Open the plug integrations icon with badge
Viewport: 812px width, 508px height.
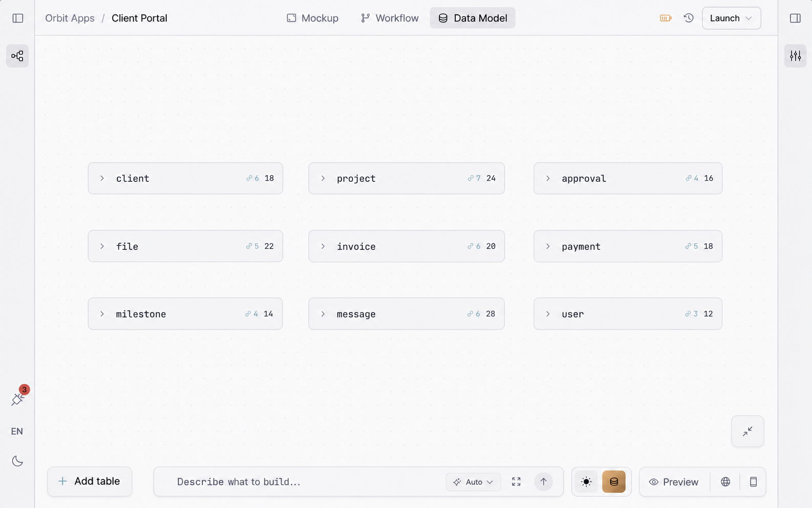18,399
